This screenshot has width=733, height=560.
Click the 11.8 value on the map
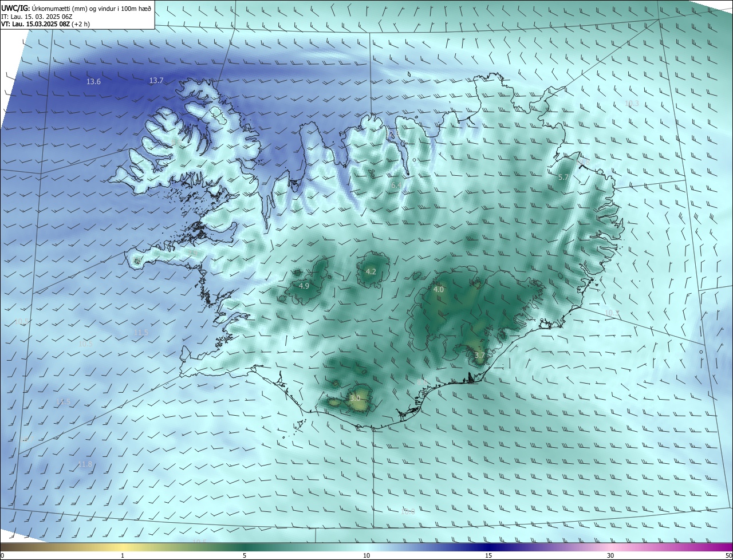pos(85,464)
